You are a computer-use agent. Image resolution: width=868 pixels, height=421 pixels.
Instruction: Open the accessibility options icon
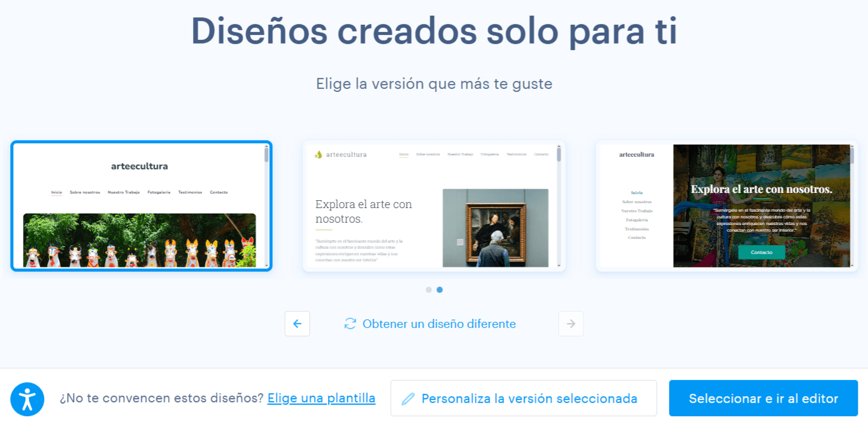coord(27,399)
